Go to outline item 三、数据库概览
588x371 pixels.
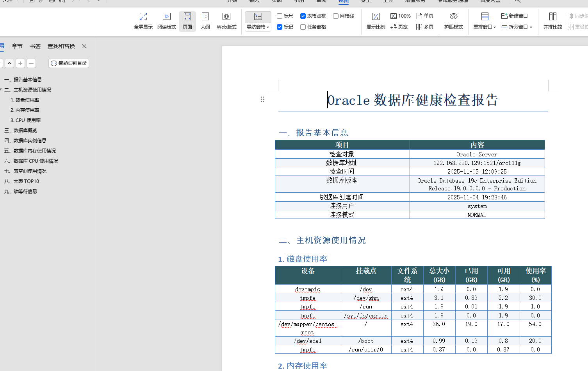click(x=21, y=131)
